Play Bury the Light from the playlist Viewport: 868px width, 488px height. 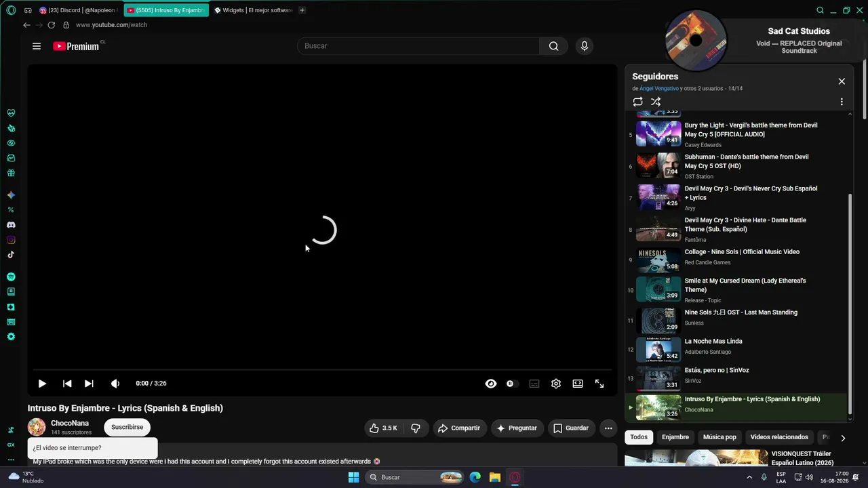(x=736, y=134)
